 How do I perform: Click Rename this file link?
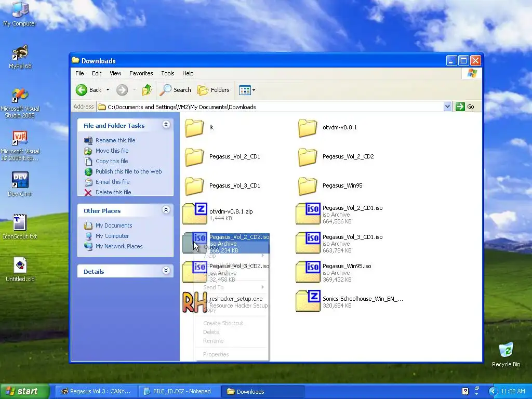click(115, 140)
